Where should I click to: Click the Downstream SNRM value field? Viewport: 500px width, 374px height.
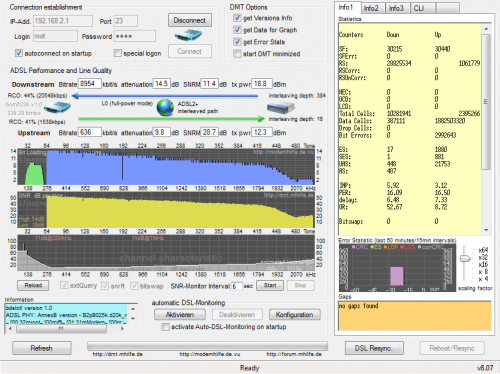tap(209, 84)
